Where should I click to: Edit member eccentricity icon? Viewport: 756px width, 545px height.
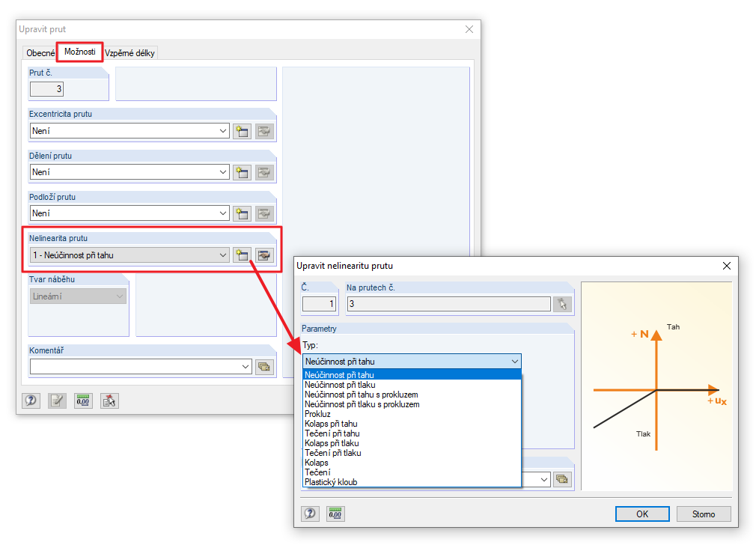pos(264,131)
